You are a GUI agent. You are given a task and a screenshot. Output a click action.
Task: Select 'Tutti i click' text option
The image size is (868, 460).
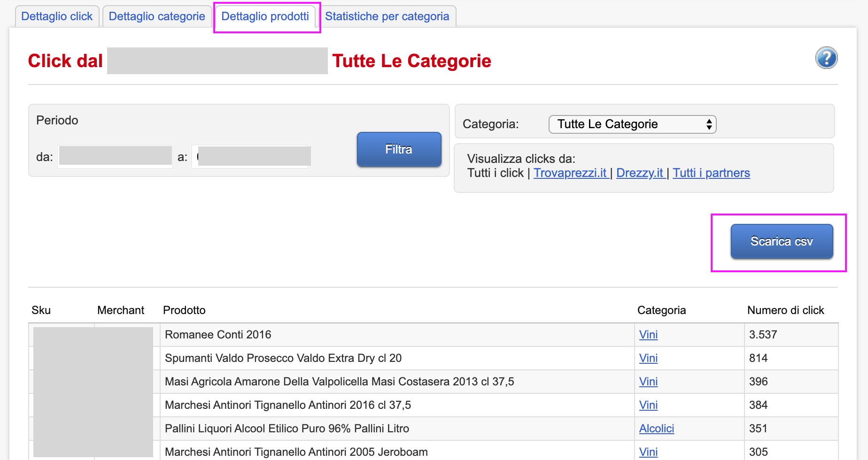click(496, 173)
